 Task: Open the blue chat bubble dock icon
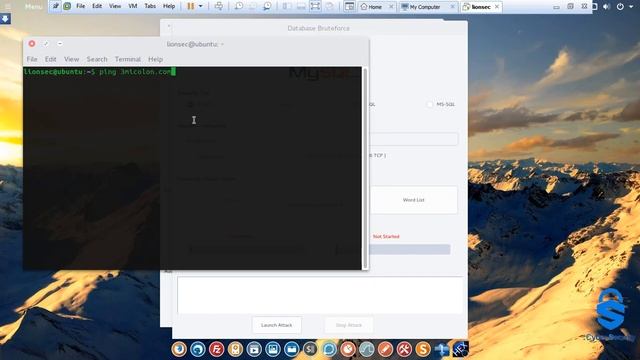coord(329,349)
